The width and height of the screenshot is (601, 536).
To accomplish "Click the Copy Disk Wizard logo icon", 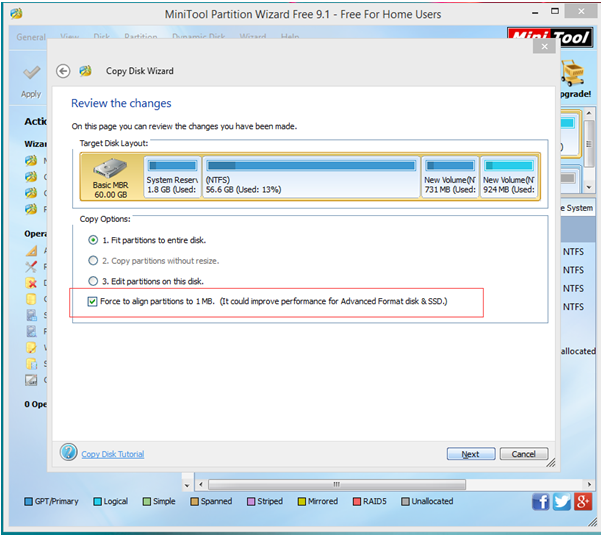I will point(85,71).
